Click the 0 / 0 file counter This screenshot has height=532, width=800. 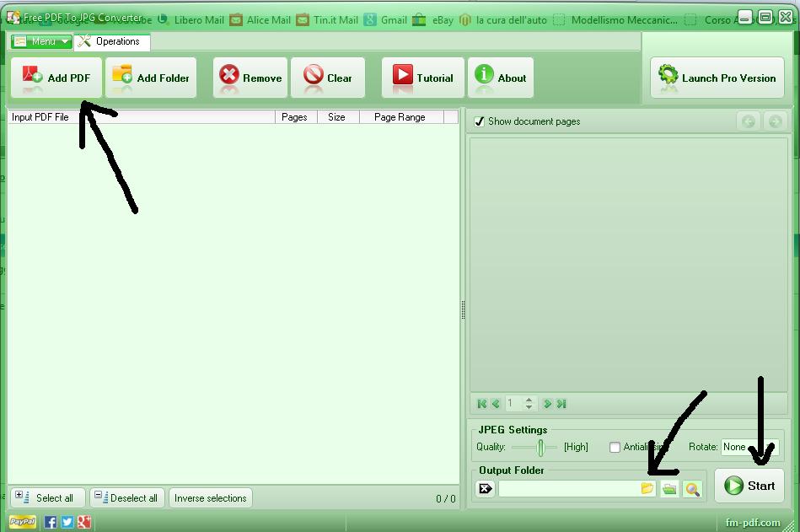click(x=445, y=498)
